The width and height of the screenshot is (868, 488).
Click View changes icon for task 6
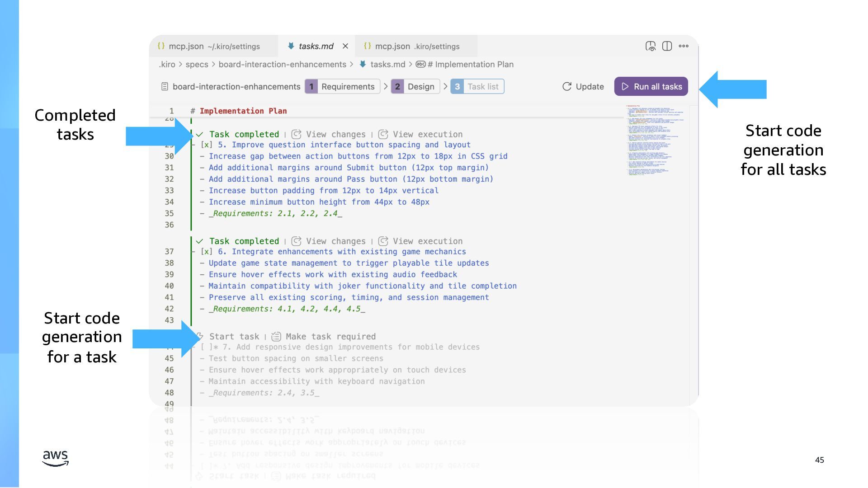pos(297,241)
